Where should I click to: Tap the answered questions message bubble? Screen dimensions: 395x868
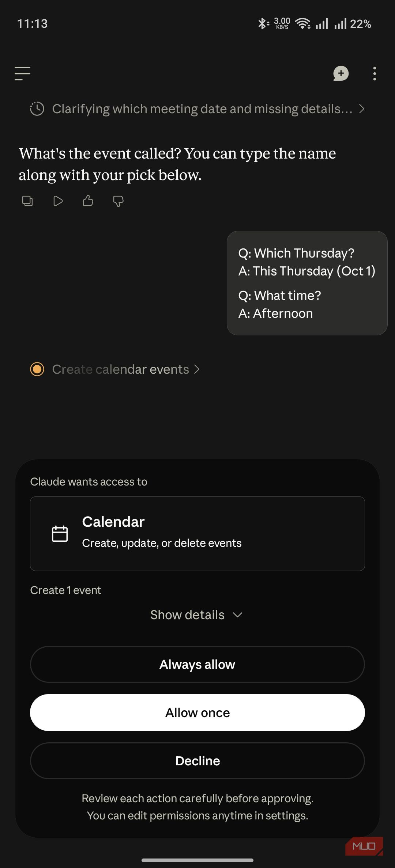pyautogui.click(x=307, y=283)
